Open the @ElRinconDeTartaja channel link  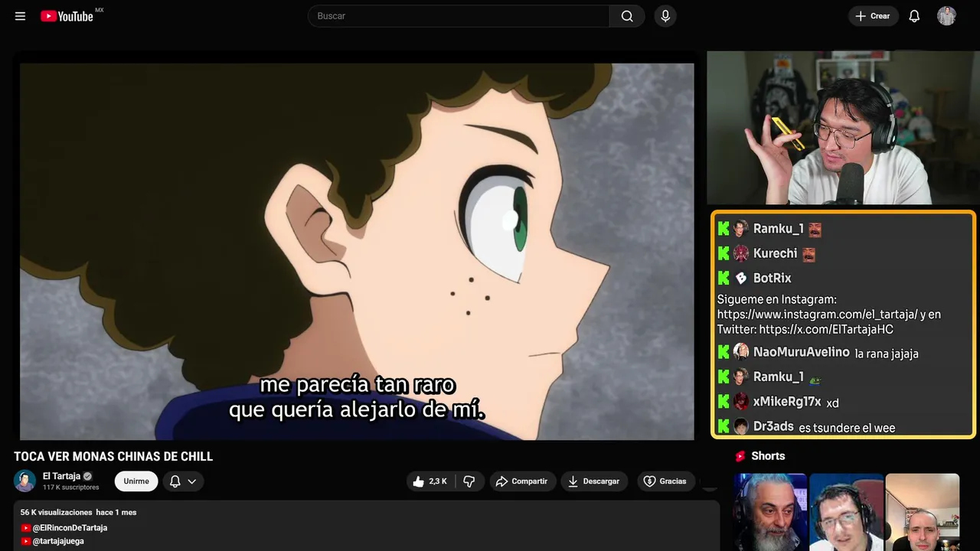pos(70,528)
